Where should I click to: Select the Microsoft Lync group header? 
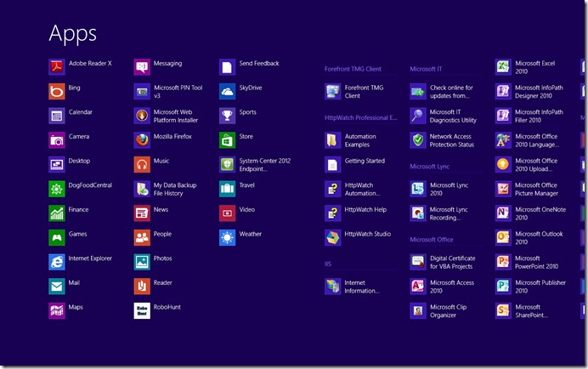(x=429, y=167)
